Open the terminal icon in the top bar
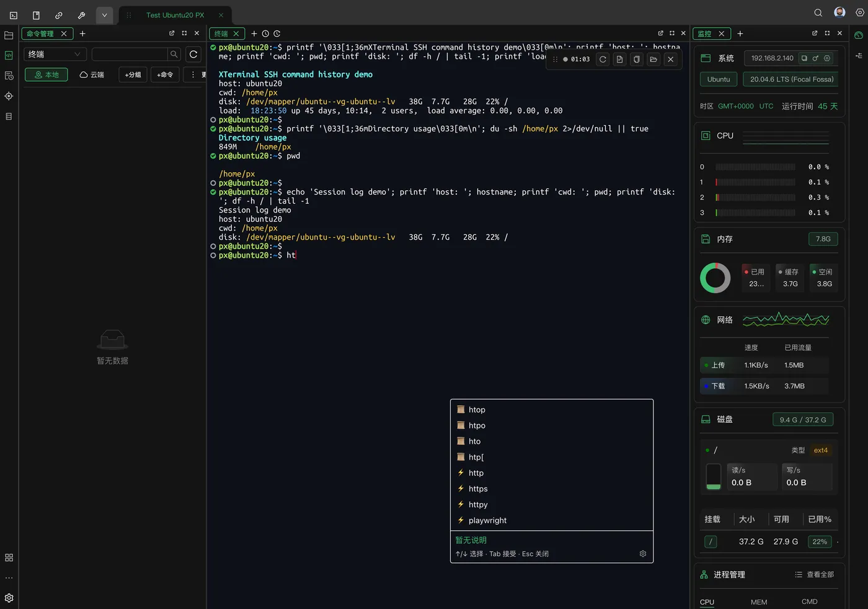868x609 pixels. click(14, 15)
